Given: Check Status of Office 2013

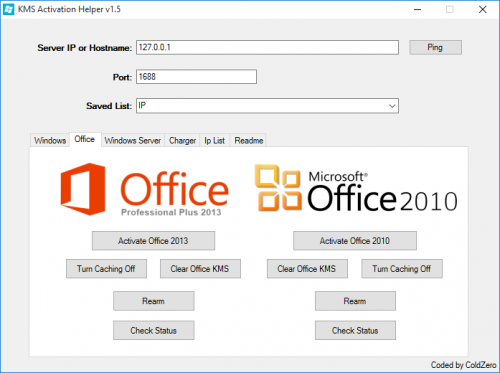Looking at the screenshot, I should (x=154, y=330).
